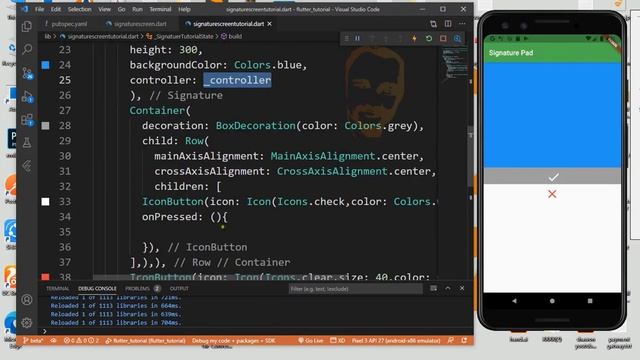Open the lib breadcrumb
This screenshot has width=640, height=360.
[x=48, y=36]
